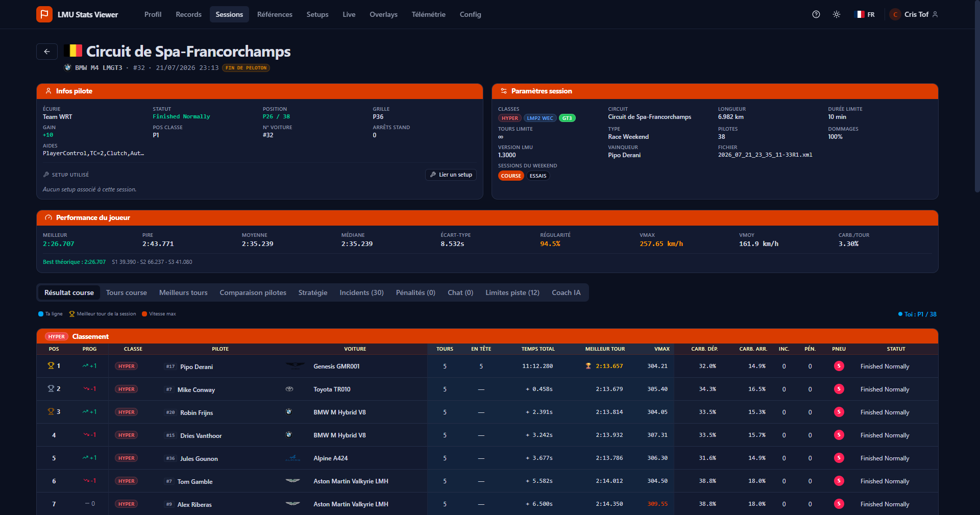Viewport: 980px width, 515px height.
Task: Click the silver trophy in position 2 row
Action: pyautogui.click(x=51, y=388)
